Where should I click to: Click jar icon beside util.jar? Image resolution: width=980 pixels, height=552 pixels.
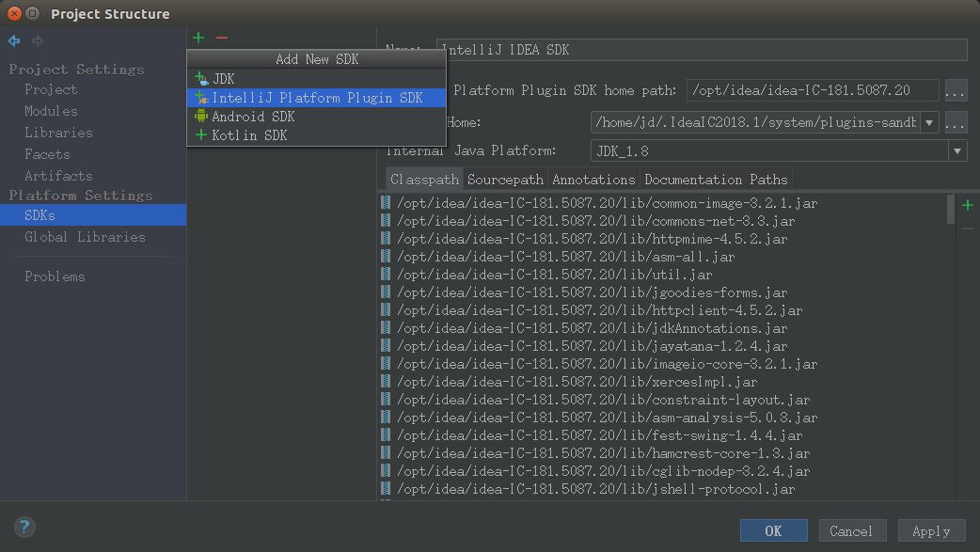(386, 275)
